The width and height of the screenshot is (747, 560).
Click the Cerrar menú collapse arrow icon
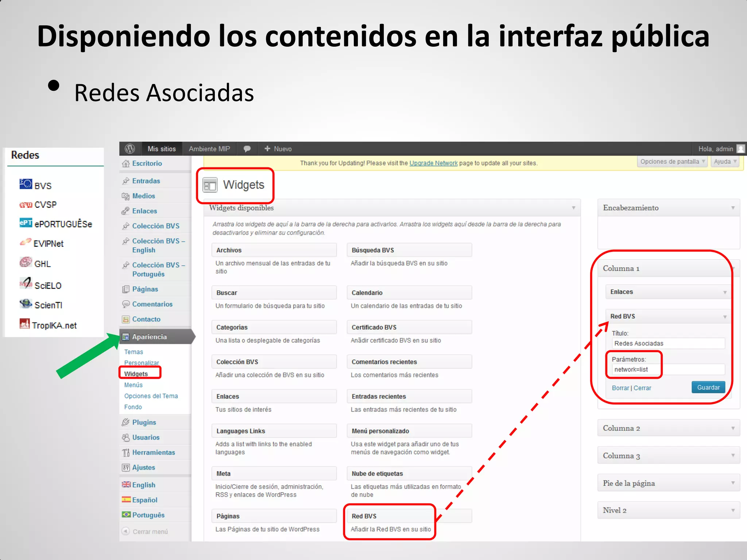pos(126,531)
